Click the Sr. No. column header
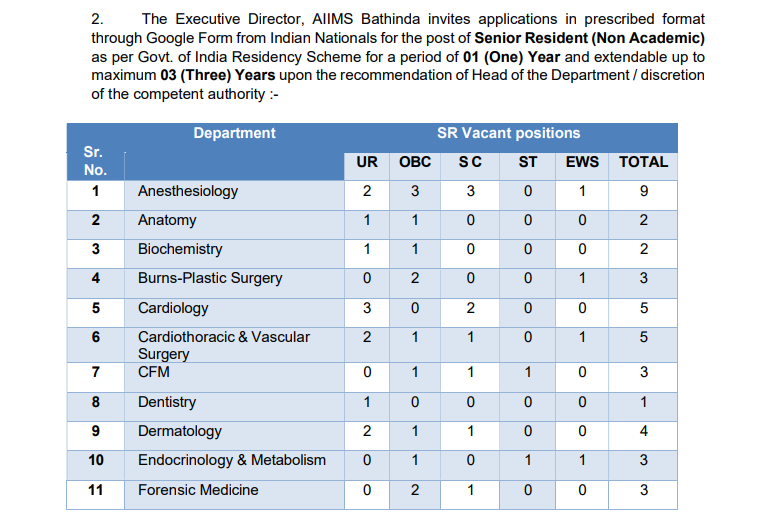 (x=95, y=161)
